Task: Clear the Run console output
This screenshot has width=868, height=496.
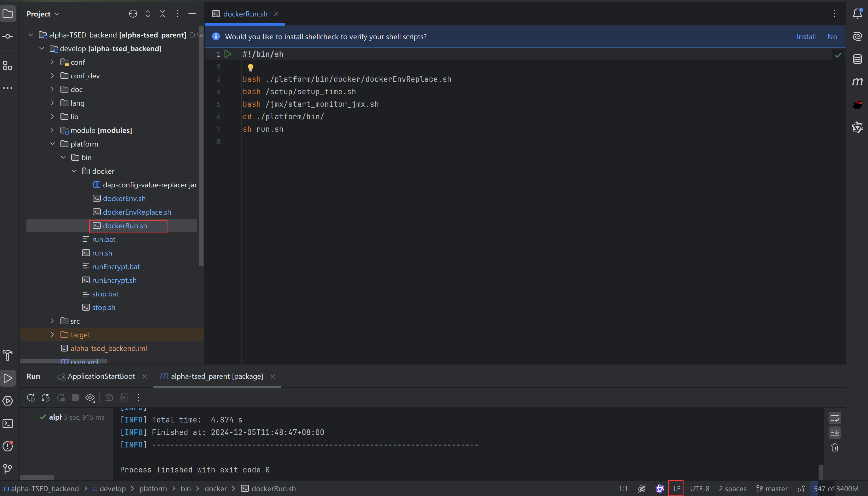Action: (834, 448)
